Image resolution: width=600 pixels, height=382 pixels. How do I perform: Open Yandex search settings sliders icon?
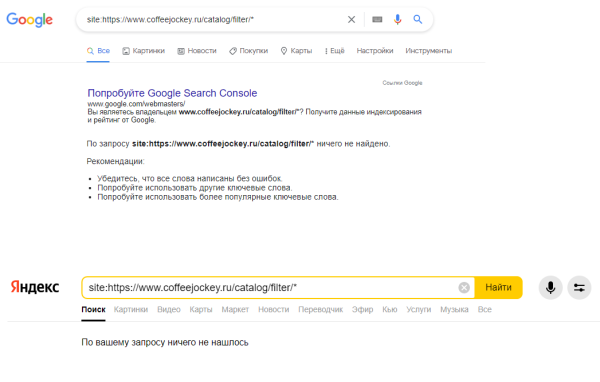pos(579,287)
